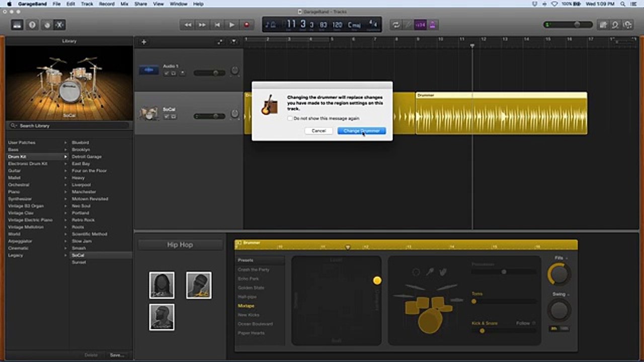Go to beginning of the project
This screenshot has height=362, width=644.
217,25
